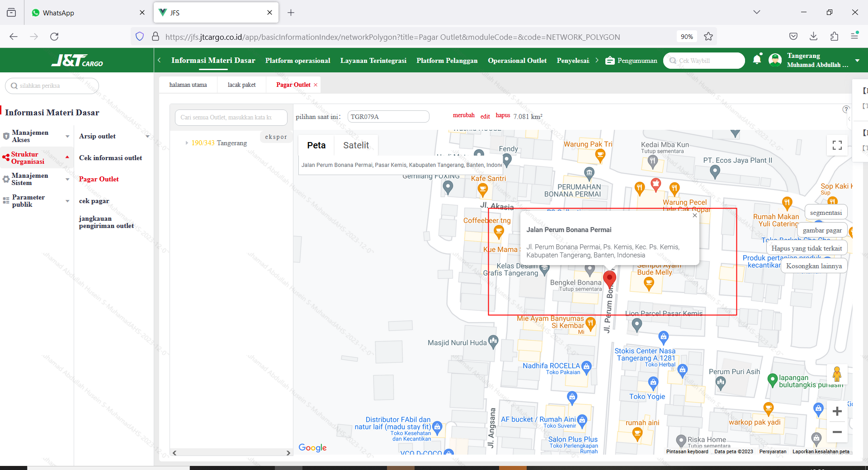
Task: Open Layanan Terintegrasi menu
Action: (x=373, y=61)
